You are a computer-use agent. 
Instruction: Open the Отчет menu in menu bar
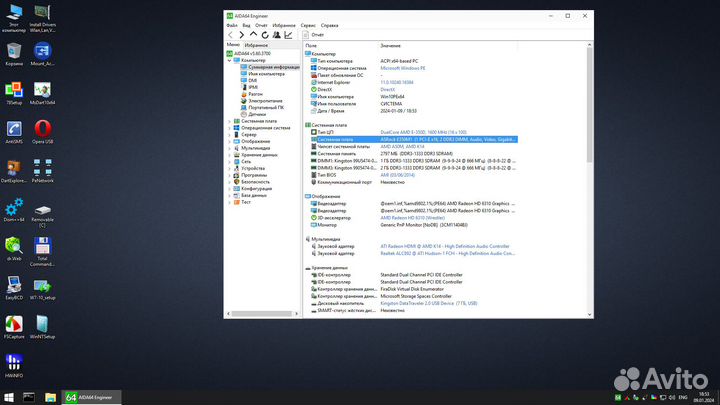261,25
